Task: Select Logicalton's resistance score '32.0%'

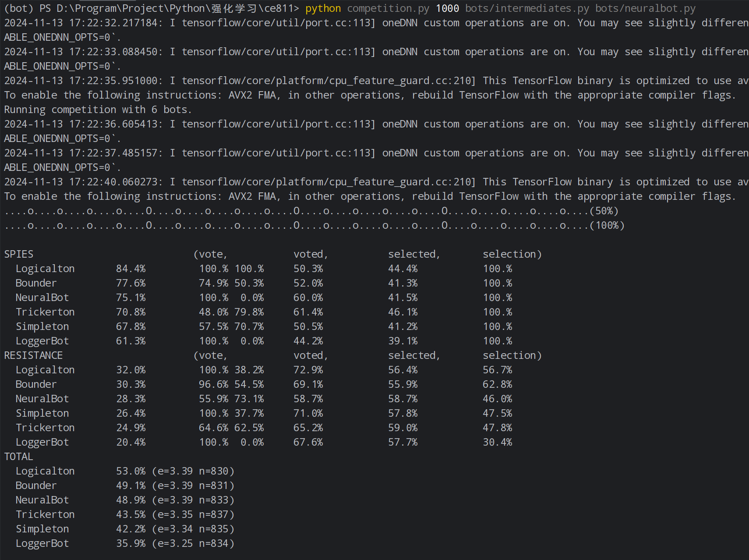Action: point(131,370)
